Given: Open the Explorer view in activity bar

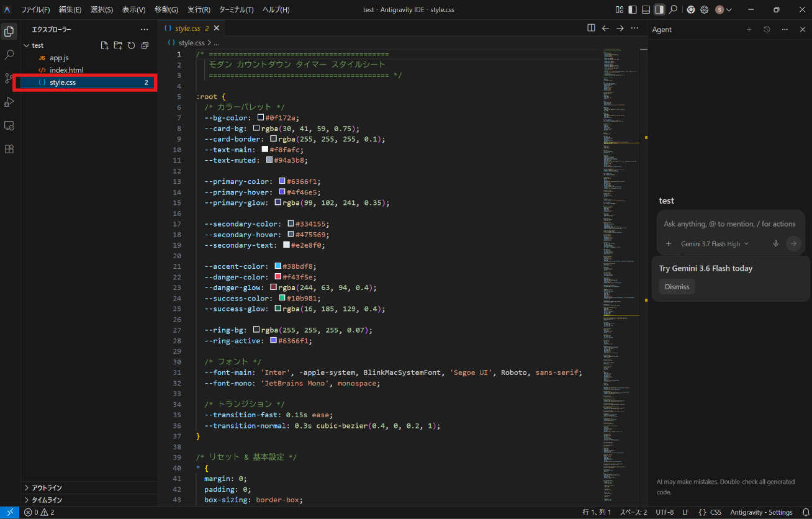Looking at the screenshot, I should pos(9,31).
